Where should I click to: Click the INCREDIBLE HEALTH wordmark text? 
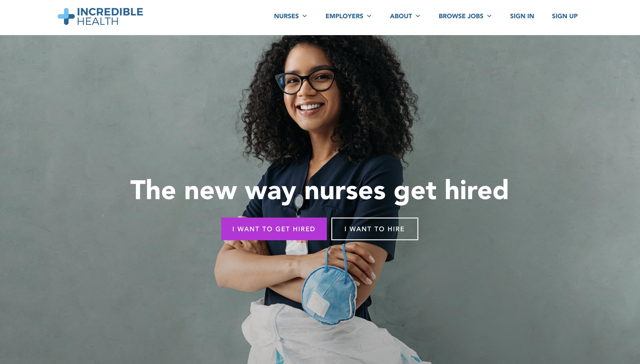pos(110,16)
